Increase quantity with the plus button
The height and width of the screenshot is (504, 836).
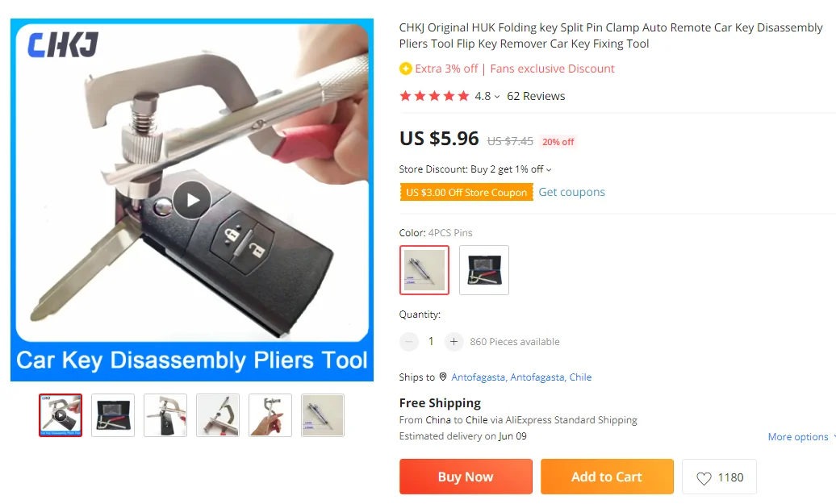click(454, 341)
